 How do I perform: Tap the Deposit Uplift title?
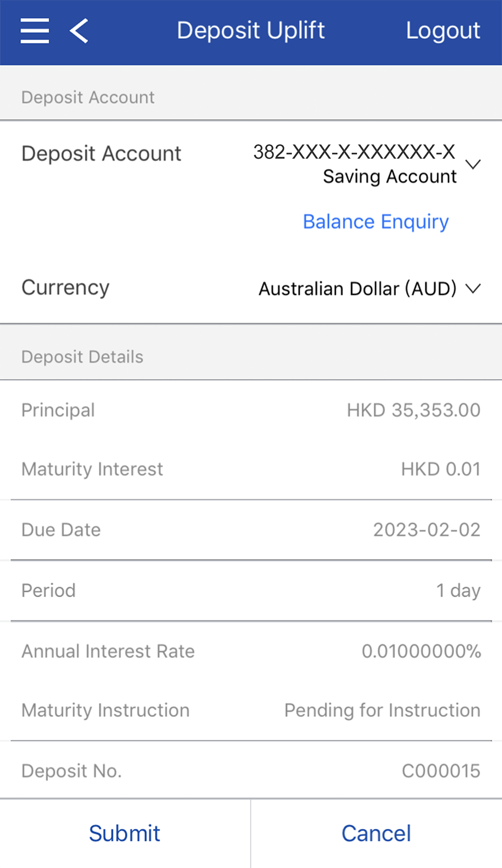pyautogui.click(x=251, y=31)
